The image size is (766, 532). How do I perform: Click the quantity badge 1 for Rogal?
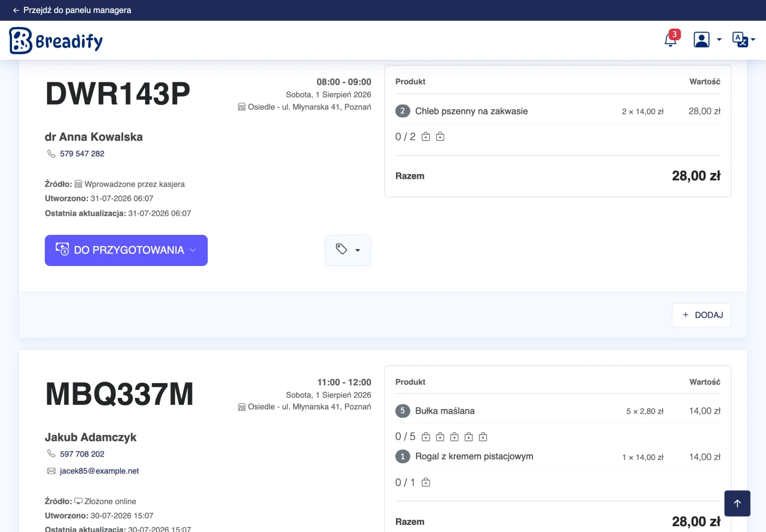pos(403,456)
